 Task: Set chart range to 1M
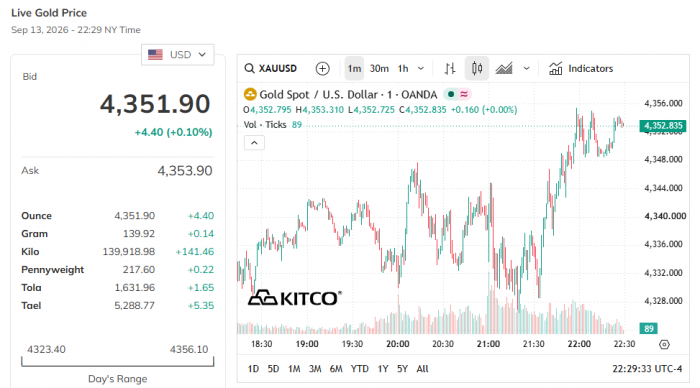[x=294, y=369]
